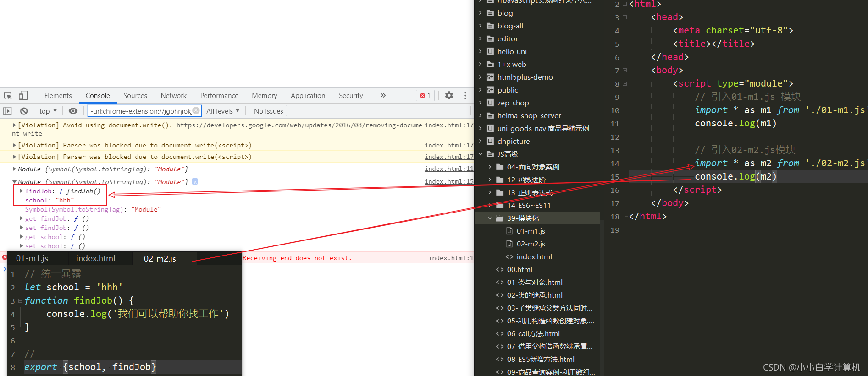This screenshot has width=868, height=376.
Task: Open the developers.google.com document.write link
Action: point(299,125)
